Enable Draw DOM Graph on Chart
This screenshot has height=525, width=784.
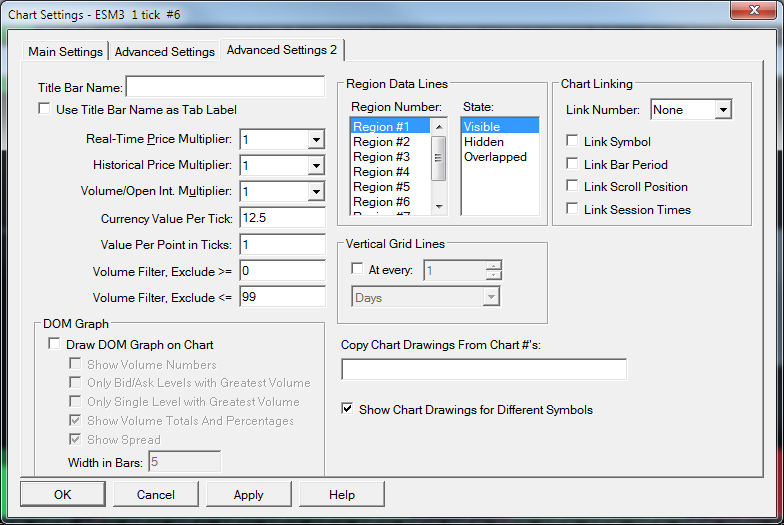pos(54,344)
